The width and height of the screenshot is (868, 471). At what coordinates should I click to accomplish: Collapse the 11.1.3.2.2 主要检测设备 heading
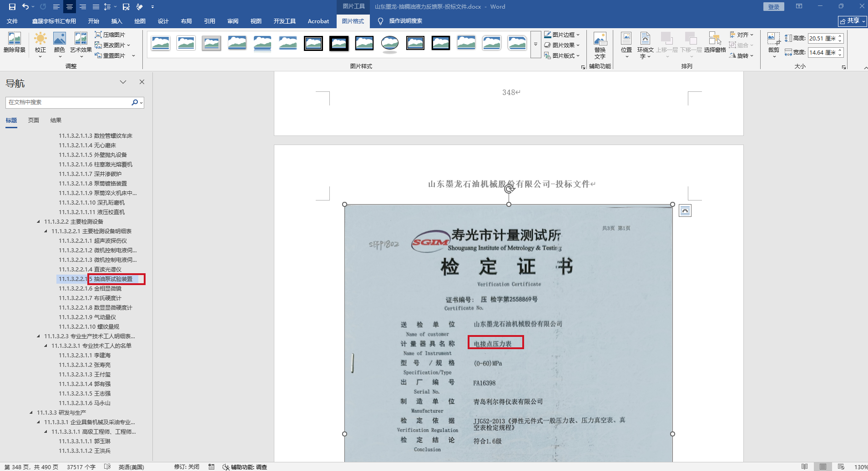coord(38,222)
